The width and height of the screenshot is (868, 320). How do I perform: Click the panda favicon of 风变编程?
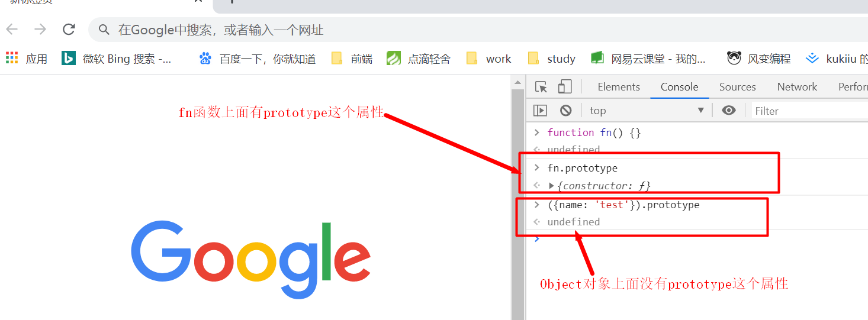[734, 58]
